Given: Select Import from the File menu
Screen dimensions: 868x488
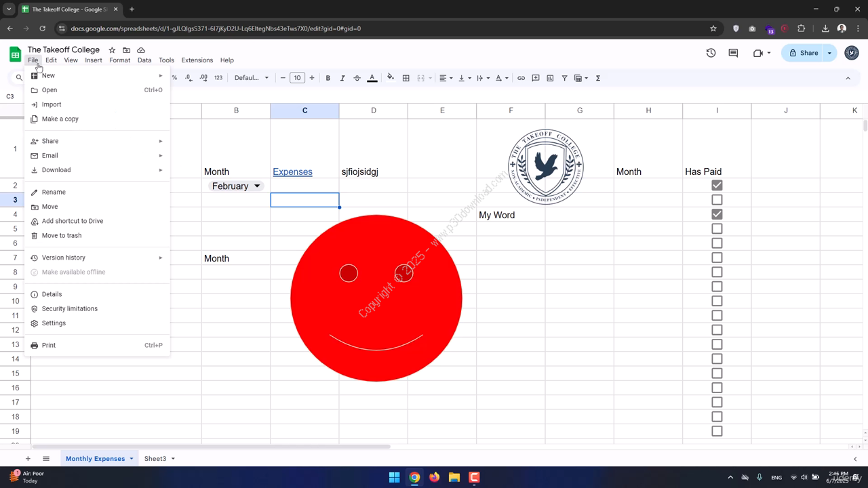Looking at the screenshot, I should (97, 104).
